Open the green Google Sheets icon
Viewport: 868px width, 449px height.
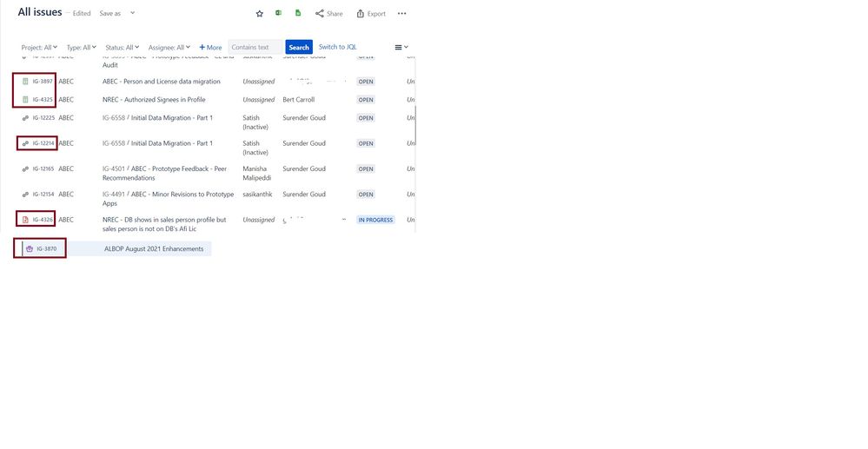pos(298,13)
